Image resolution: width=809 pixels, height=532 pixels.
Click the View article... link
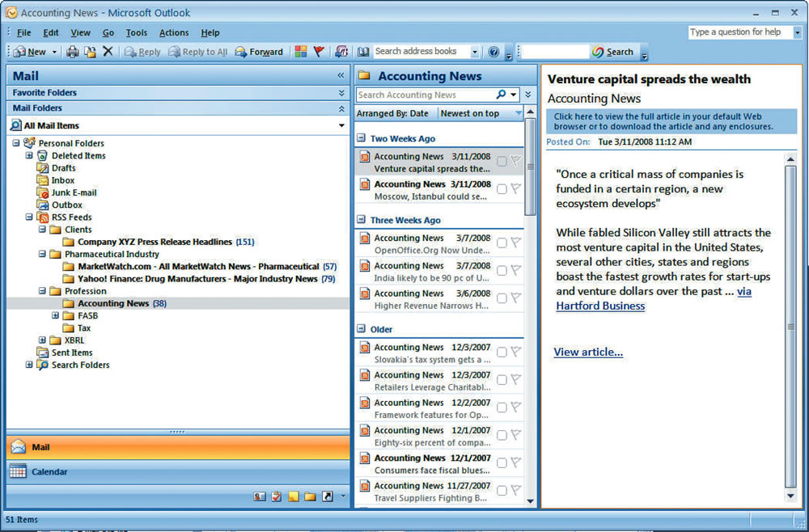tap(588, 352)
